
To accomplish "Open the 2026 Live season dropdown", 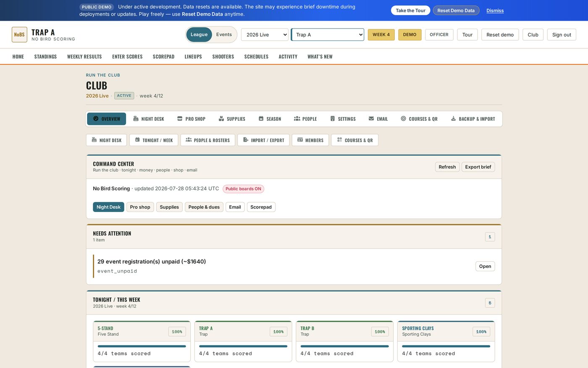I will (x=265, y=34).
